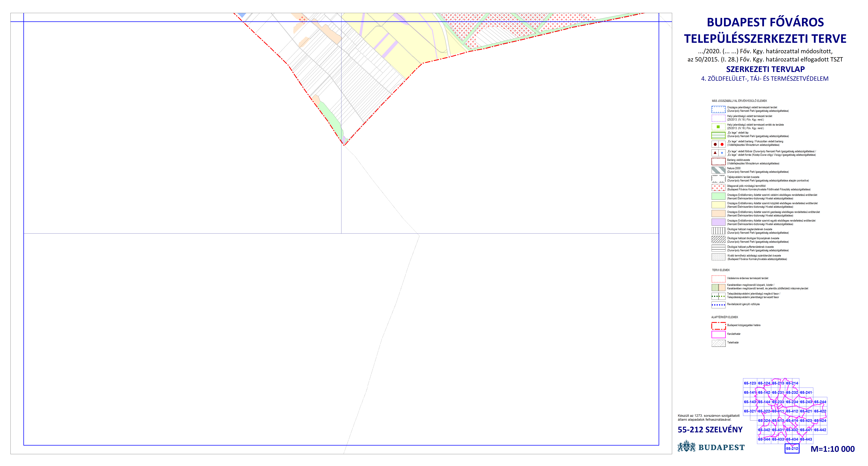868x466 pixels.
Task: Click the 'BUDAPEST' logo wordmark
Action: 721,447
